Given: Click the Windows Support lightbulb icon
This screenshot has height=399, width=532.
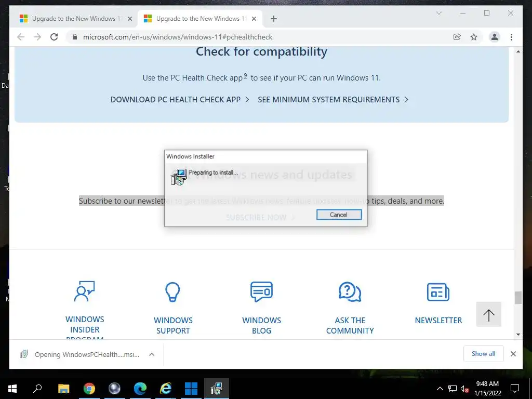Looking at the screenshot, I should tap(172, 292).
